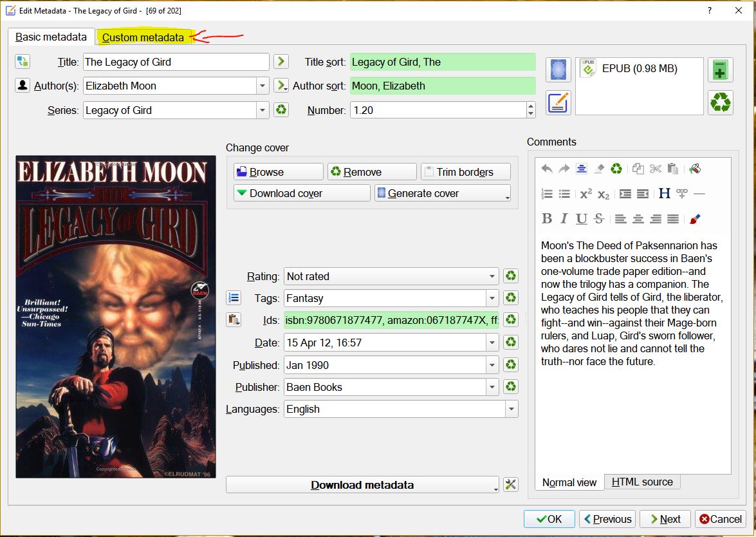The image size is (756, 537).
Task: Add a new format with plus-book icon
Action: pyautogui.click(x=721, y=70)
